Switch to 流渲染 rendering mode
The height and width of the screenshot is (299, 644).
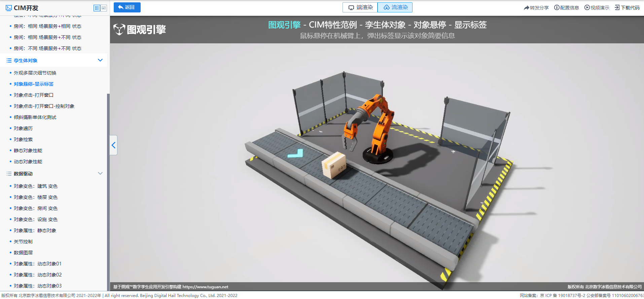pyautogui.click(x=395, y=7)
